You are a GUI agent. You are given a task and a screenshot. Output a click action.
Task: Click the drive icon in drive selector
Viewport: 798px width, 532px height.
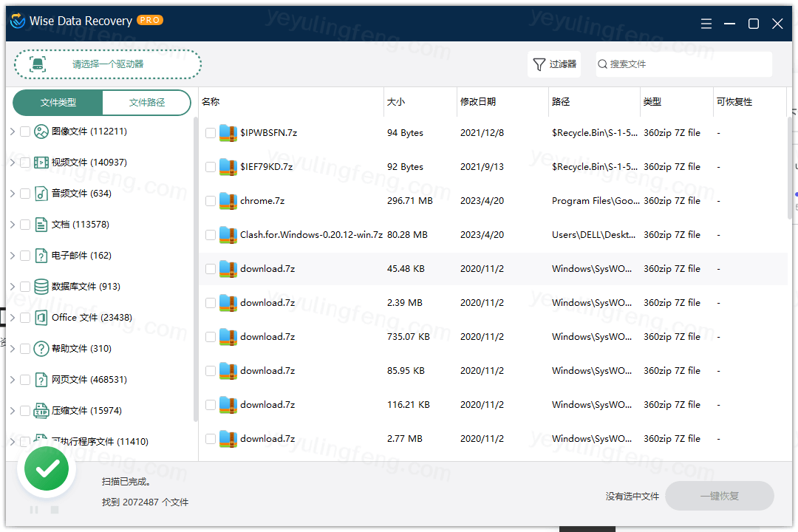(38, 64)
